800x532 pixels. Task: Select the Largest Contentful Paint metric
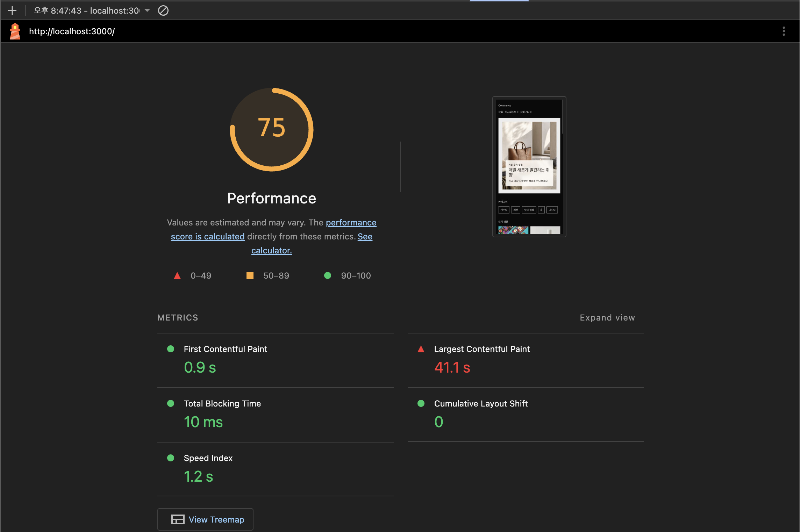pyautogui.click(x=482, y=349)
